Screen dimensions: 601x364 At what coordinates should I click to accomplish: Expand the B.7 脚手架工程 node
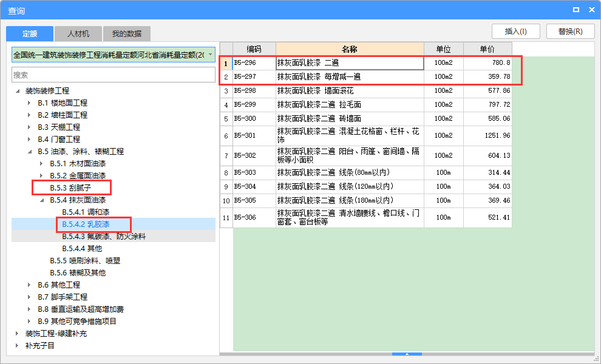30,297
